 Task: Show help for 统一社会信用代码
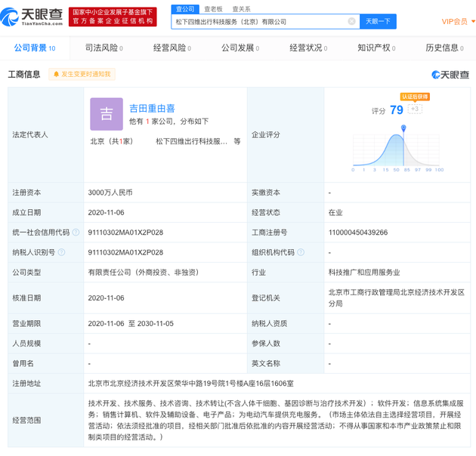pos(76,233)
